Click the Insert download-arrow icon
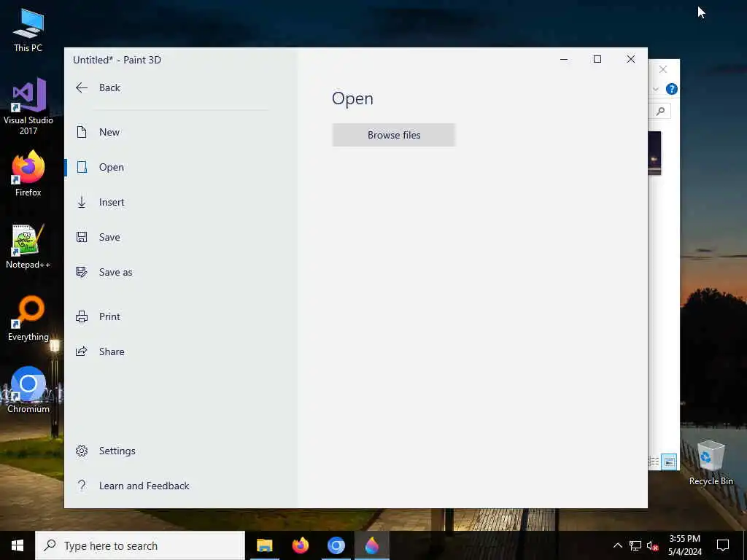Screen dimensions: 747x560 [x=82, y=202]
